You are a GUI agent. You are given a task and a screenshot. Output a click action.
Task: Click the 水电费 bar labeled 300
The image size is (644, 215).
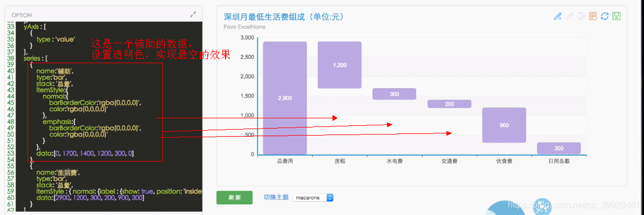(394, 94)
